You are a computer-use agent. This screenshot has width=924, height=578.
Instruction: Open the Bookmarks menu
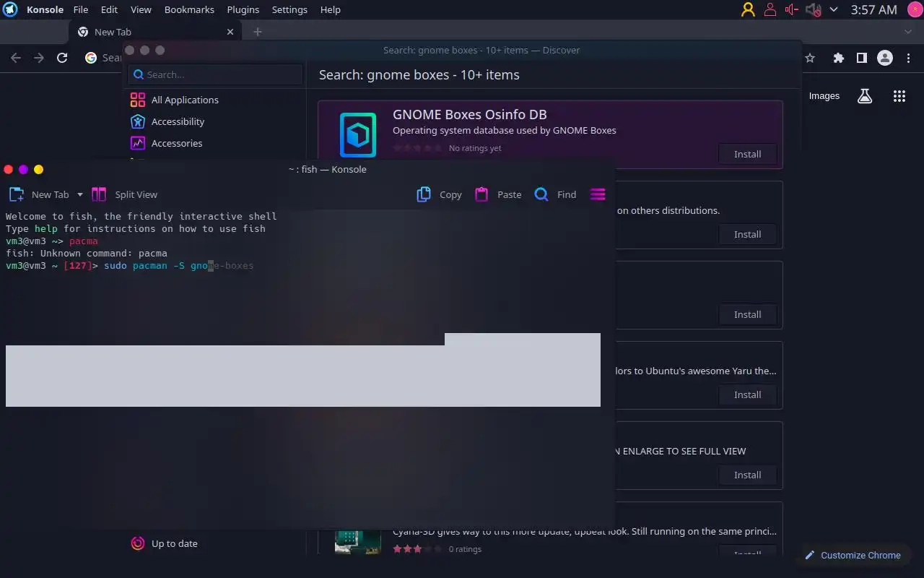point(189,9)
